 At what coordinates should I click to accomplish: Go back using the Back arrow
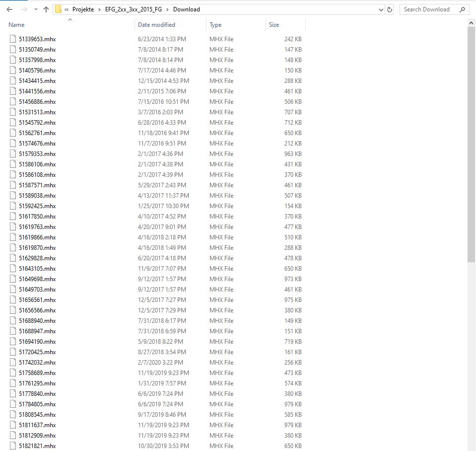10,9
